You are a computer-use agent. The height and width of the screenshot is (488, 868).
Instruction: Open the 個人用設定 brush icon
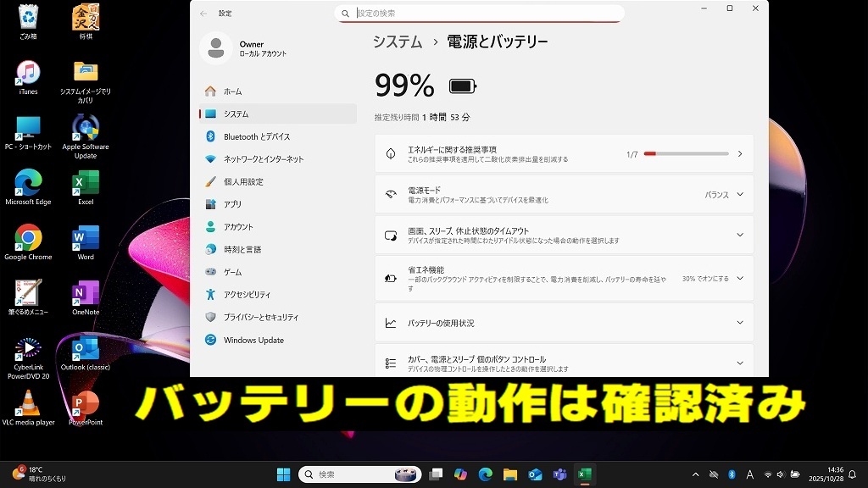210,181
